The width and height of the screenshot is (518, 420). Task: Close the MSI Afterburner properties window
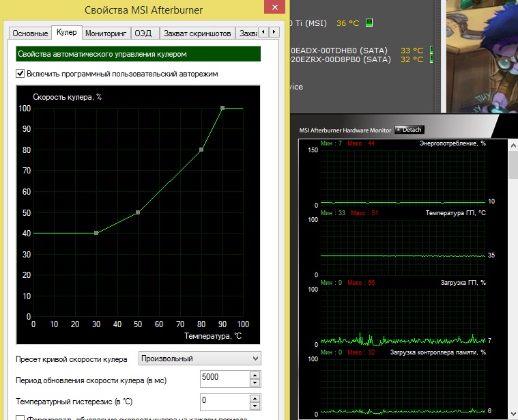274,7
